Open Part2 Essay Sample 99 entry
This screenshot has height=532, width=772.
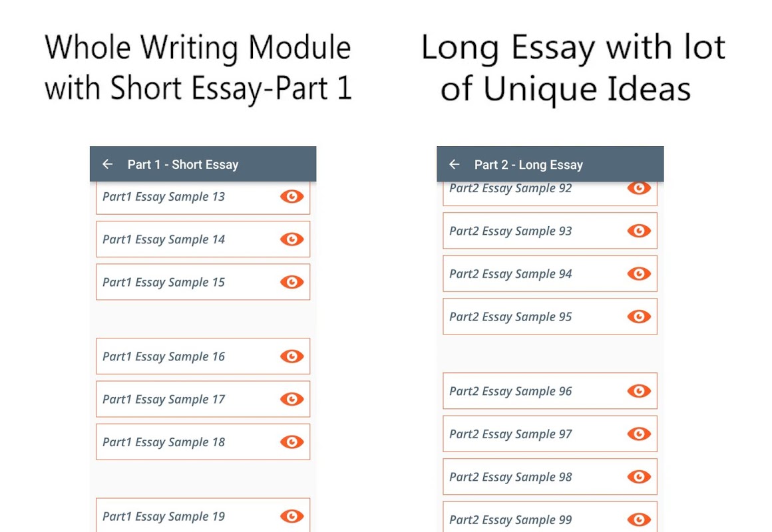point(510,520)
